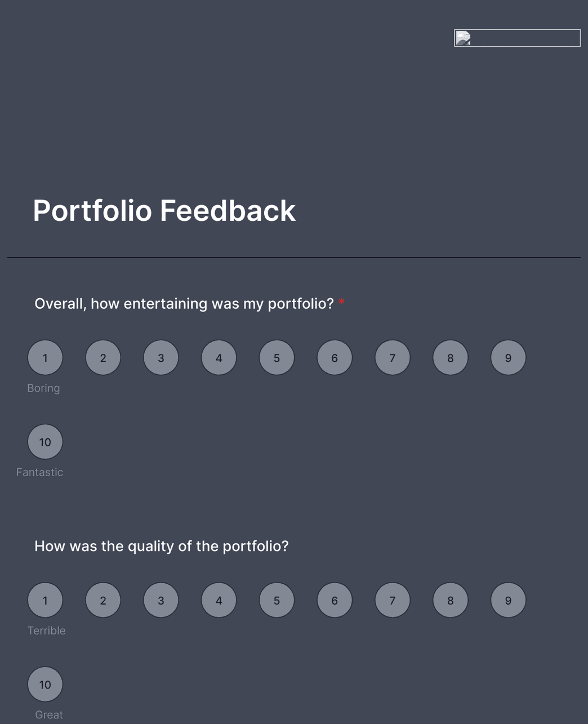588x724 pixels.
Task: Choose 3 for portfolio quality
Action: tap(161, 600)
